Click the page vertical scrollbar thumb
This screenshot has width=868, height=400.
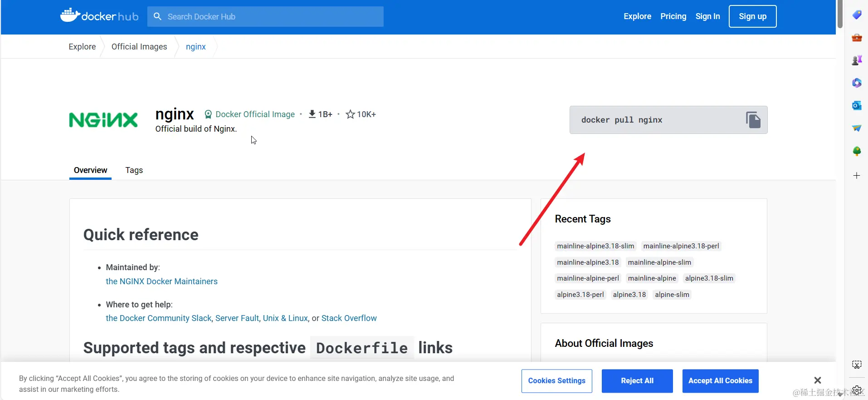(840, 15)
